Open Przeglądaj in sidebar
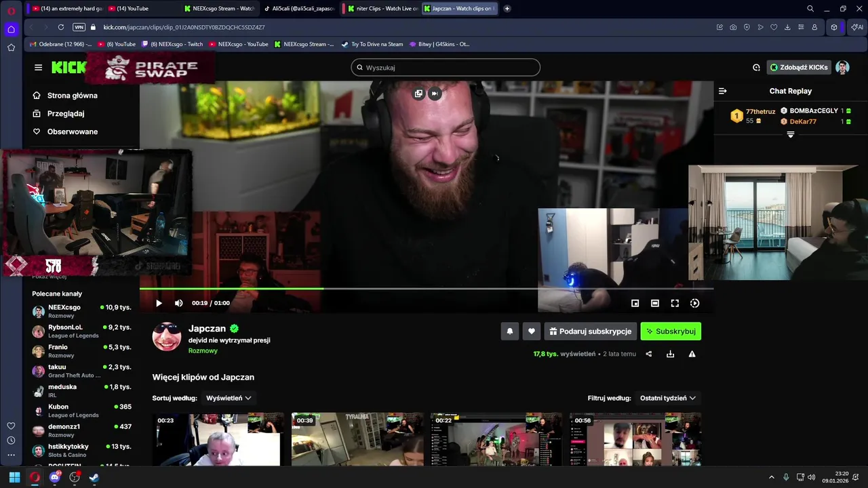 [x=58, y=114]
